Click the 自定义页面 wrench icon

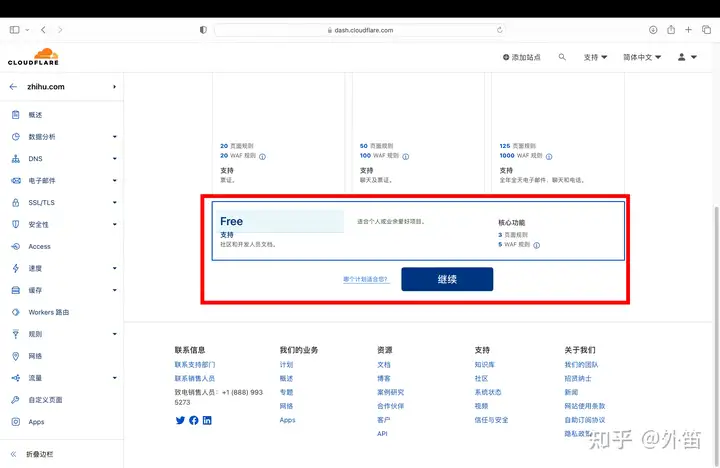pos(16,400)
